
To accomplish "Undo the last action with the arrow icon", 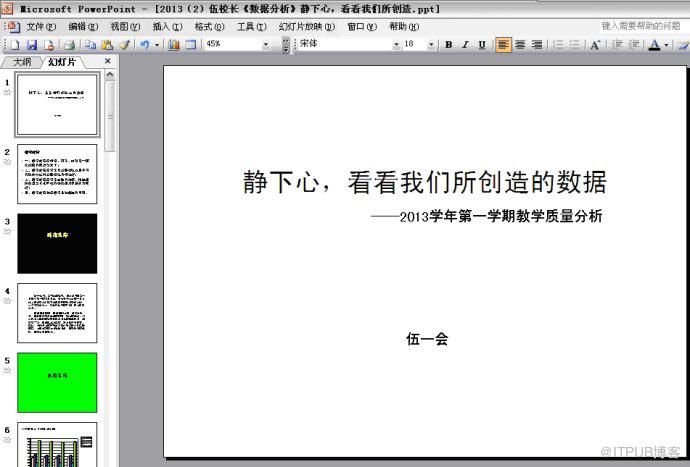I will (144, 44).
